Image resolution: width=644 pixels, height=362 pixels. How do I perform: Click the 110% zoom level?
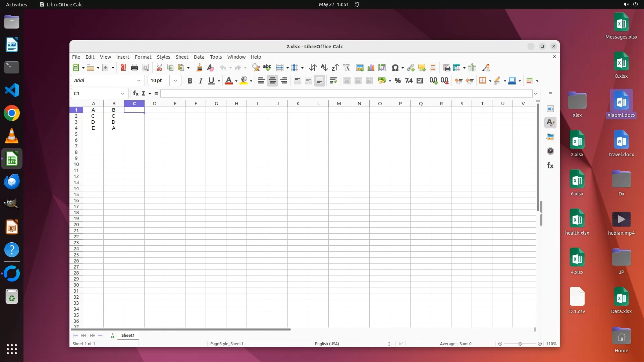551,344
